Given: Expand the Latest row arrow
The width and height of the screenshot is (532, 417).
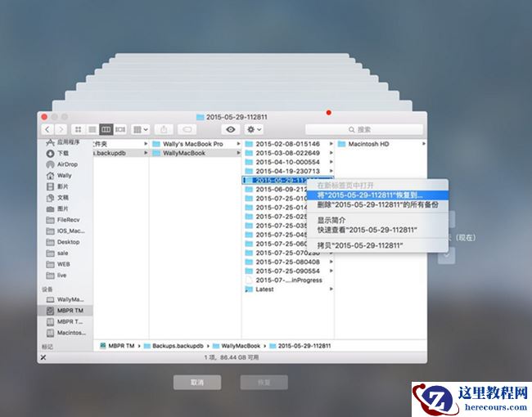Looking at the screenshot, I should (331, 289).
